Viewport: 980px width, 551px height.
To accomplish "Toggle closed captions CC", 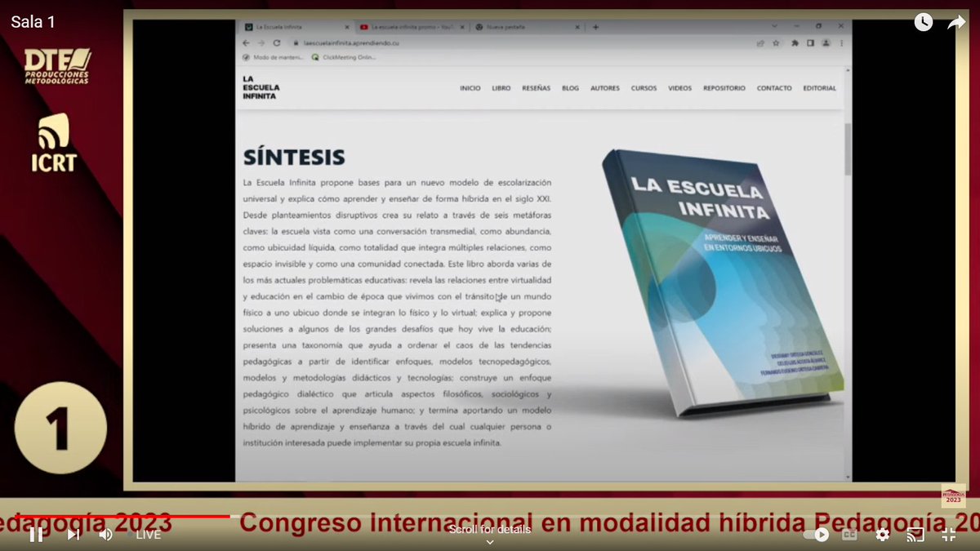I will (x=849, y=535).
